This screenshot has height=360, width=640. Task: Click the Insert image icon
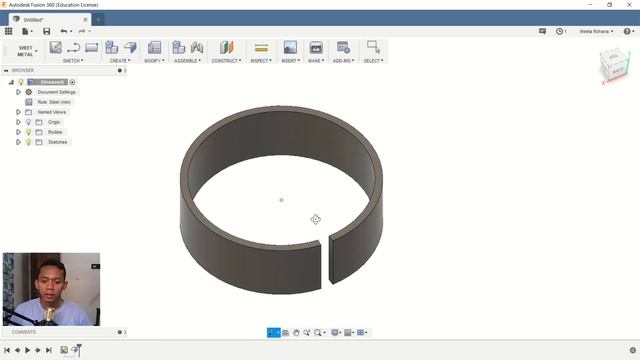(290, 47)
